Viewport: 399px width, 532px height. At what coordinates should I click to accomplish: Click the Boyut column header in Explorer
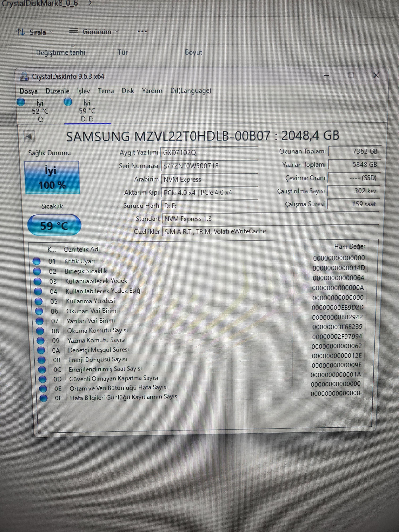pyautogui.click(x=193, y=52)
